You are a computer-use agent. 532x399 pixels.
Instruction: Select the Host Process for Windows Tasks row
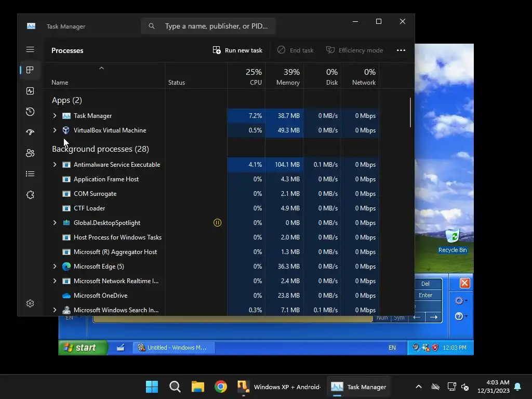coord(212,237)
